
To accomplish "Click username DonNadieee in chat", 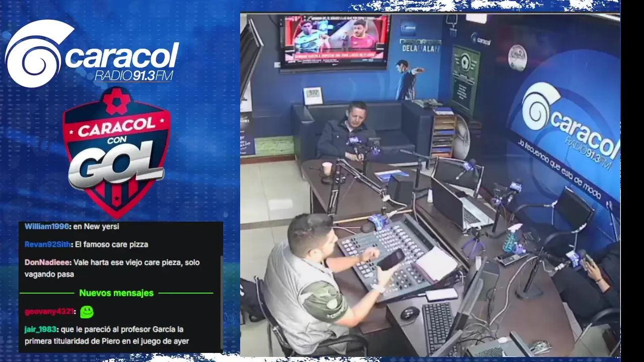I will click(x=48, y=262).
